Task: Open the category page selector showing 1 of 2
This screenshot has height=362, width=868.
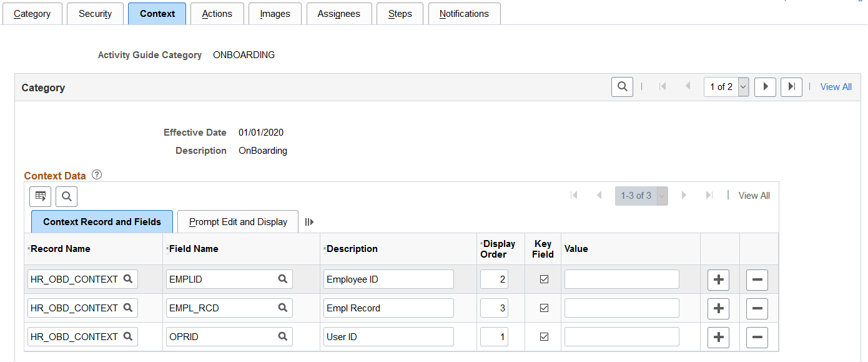Action: coord(725,86)
